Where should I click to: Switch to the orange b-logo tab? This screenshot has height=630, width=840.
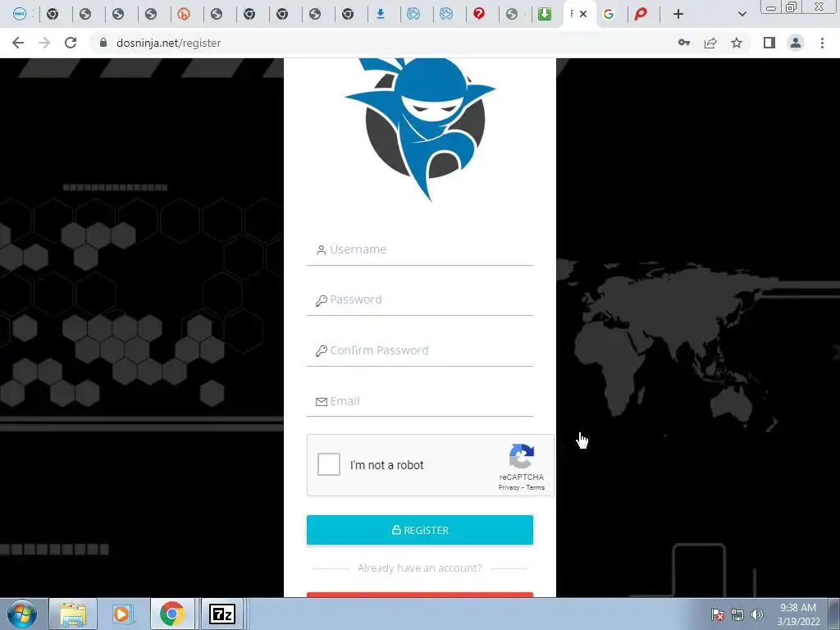click(184, 15)
